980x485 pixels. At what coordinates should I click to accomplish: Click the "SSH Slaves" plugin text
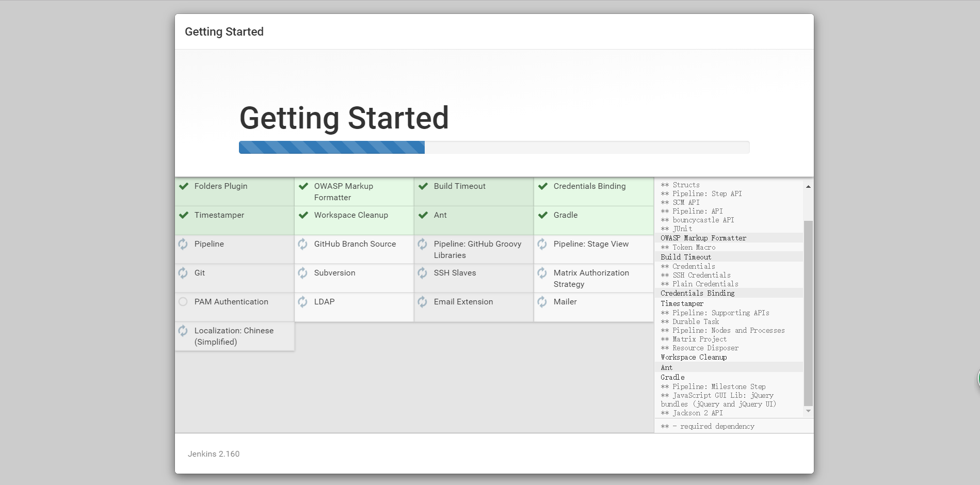[455, 273]
